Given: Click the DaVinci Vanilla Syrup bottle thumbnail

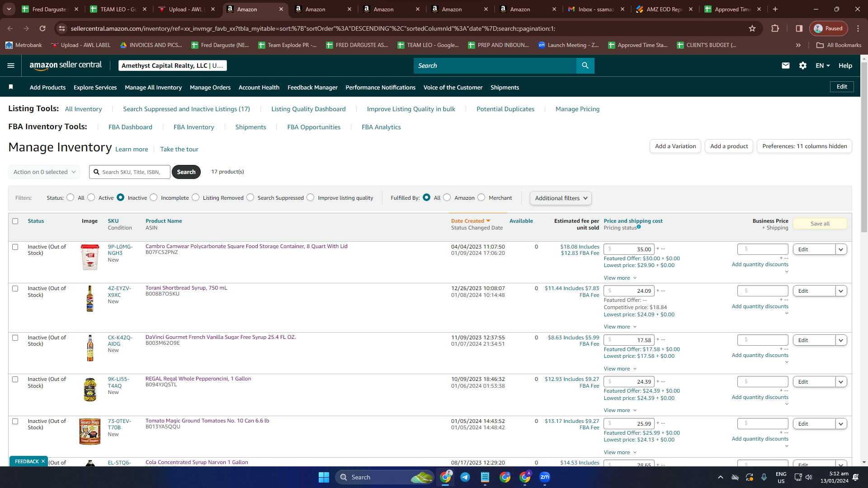Looking at the screenshot, I should click(90, 348).
